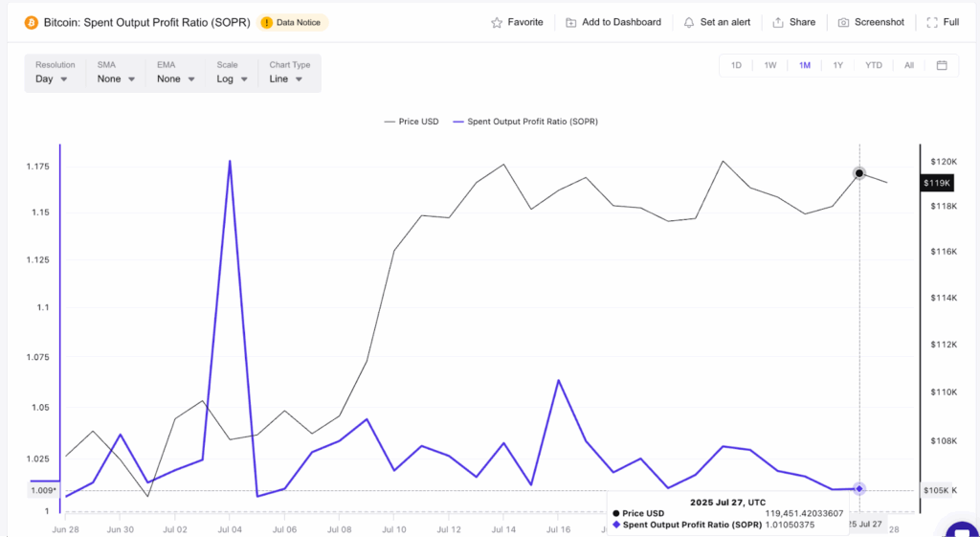Image resolution: width=980 pixels, height=537 pixels.
Task: Change the Scale Log dropdown
Action: pyautogui.click(x=232, y=78)
